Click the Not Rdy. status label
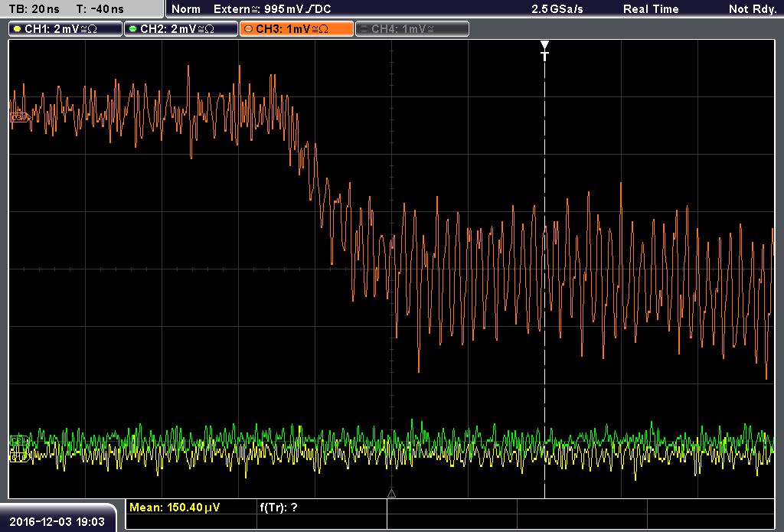 [752, 9]
